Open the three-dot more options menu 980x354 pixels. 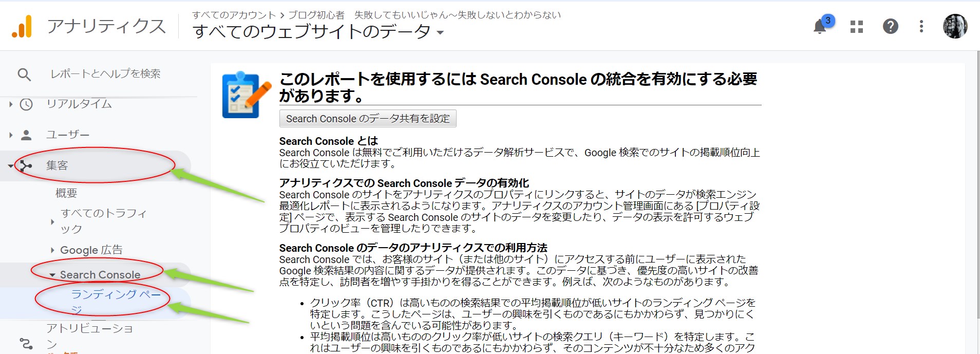coord(921,26)
